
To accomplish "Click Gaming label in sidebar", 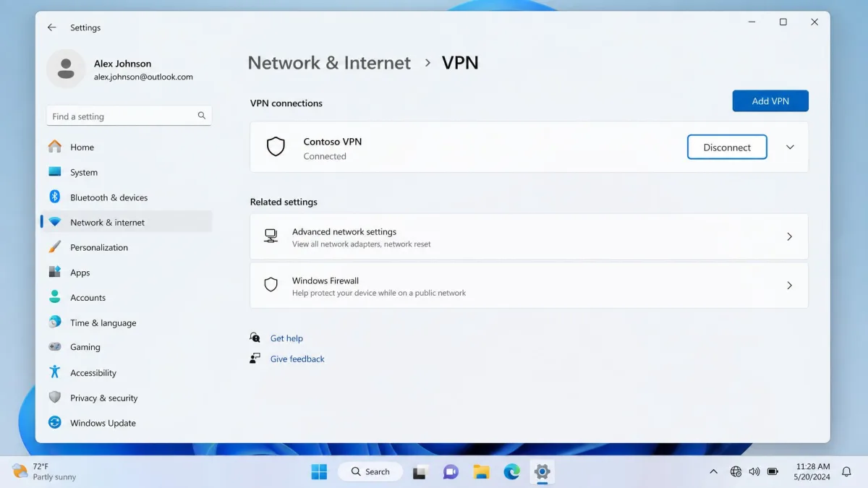I will point(85,347).
